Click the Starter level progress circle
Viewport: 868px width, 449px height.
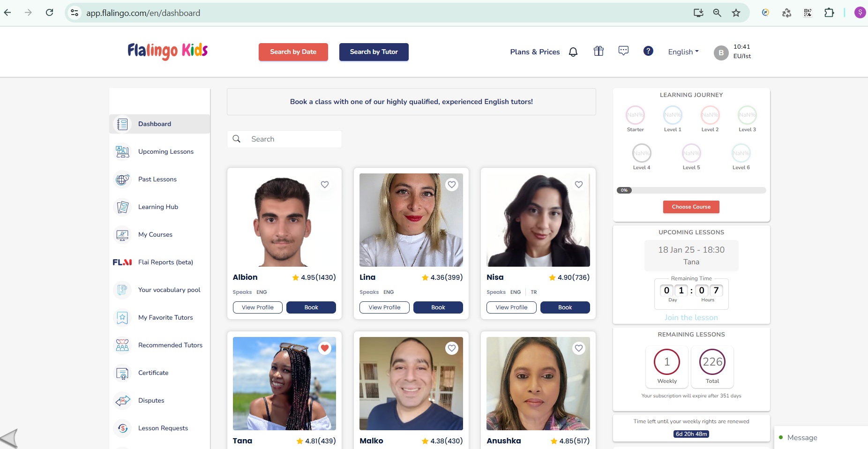pos(635,115)
